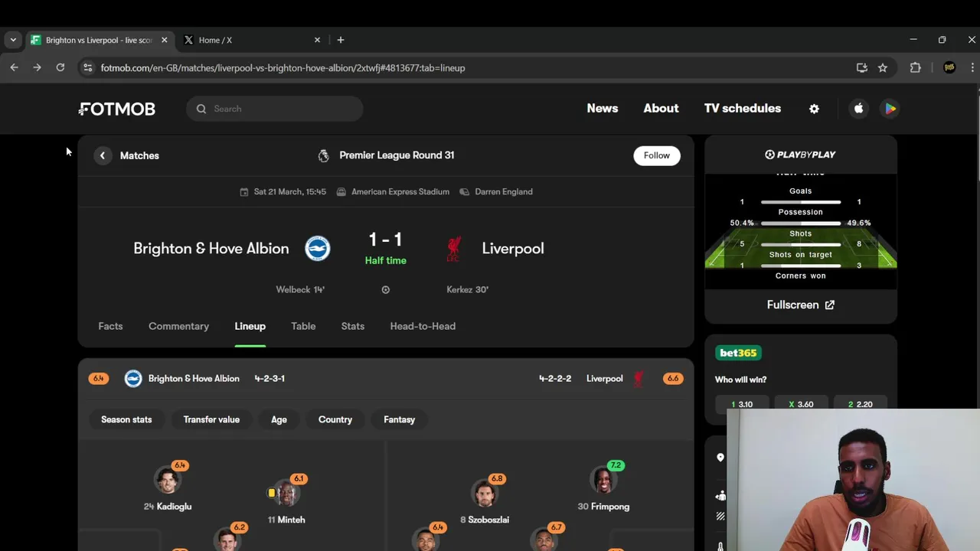The image size is (980, 551).
Task: Bet on Liverpool win at 2.20
Action: click(861, 404)
